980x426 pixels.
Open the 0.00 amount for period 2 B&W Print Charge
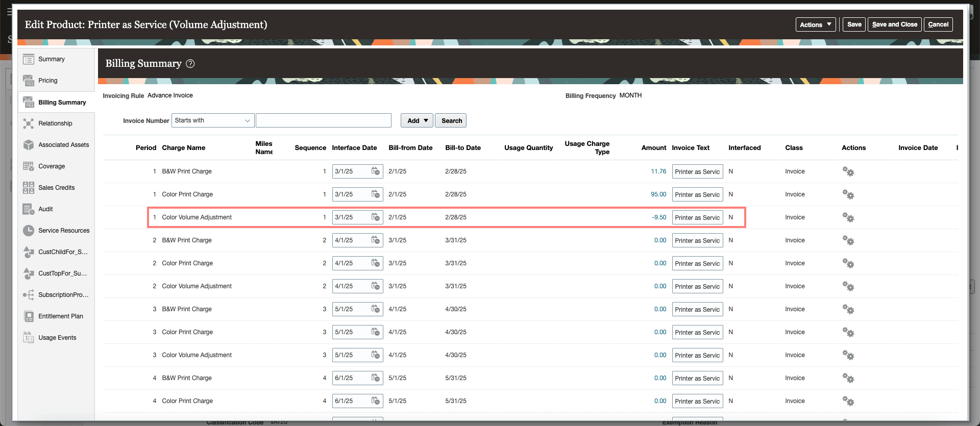660,240
